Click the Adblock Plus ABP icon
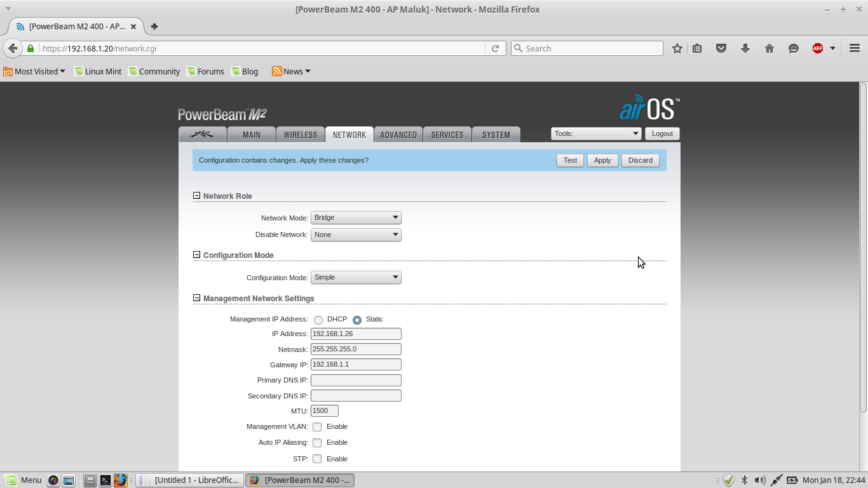868x488 pixels. [818, 48]
